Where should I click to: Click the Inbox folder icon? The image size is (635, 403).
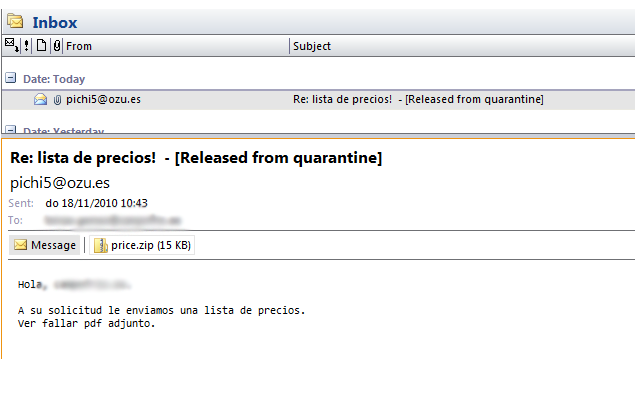pos(15,21)
